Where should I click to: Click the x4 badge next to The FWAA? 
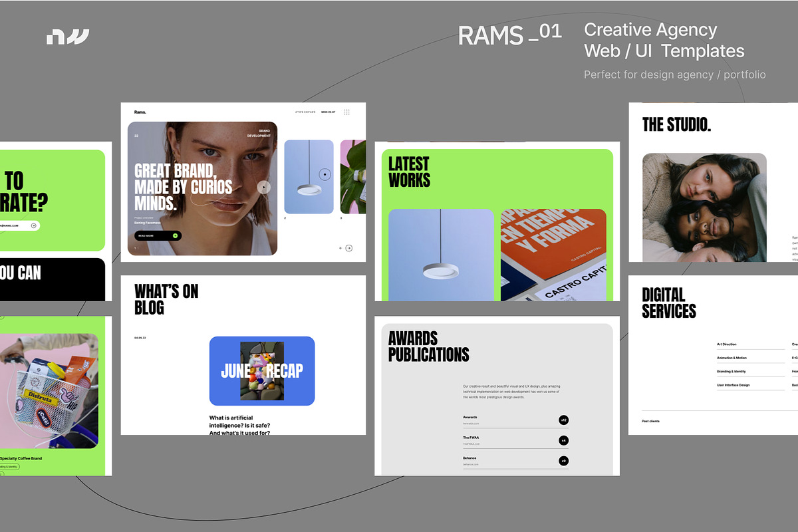[564, 440]
